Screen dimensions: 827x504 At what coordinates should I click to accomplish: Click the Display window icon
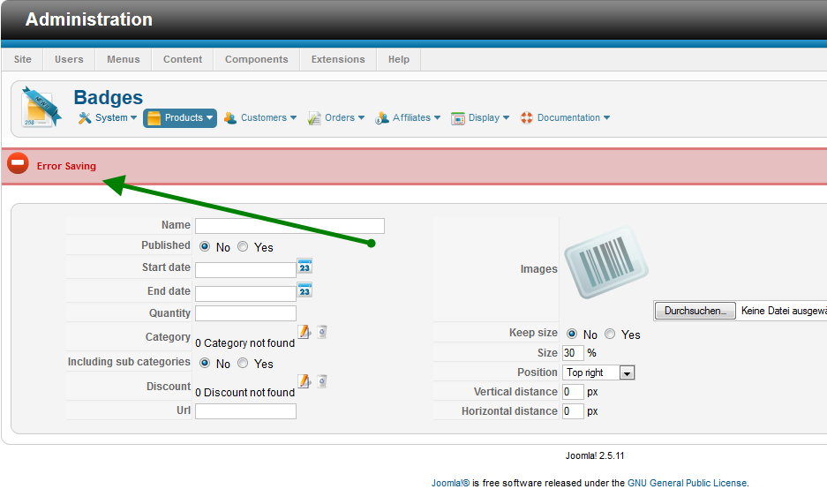pyautogui.click(x=458, y=118)
